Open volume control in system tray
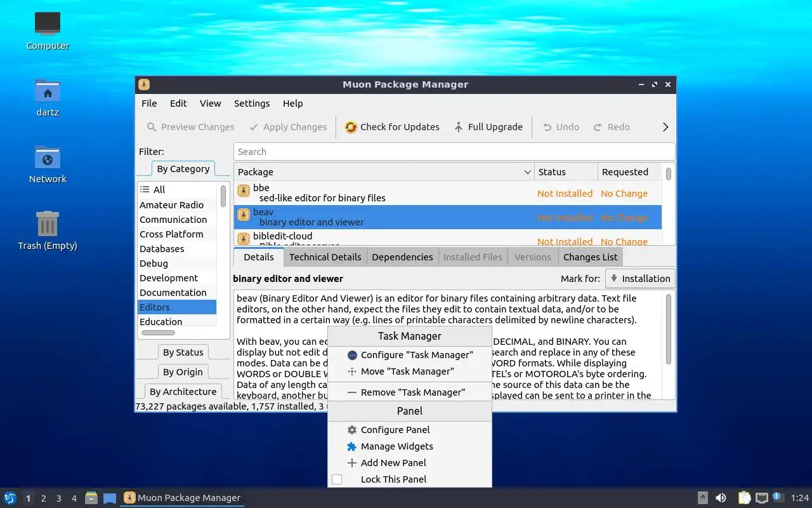 pyautogui.click(x=721, y=498)
